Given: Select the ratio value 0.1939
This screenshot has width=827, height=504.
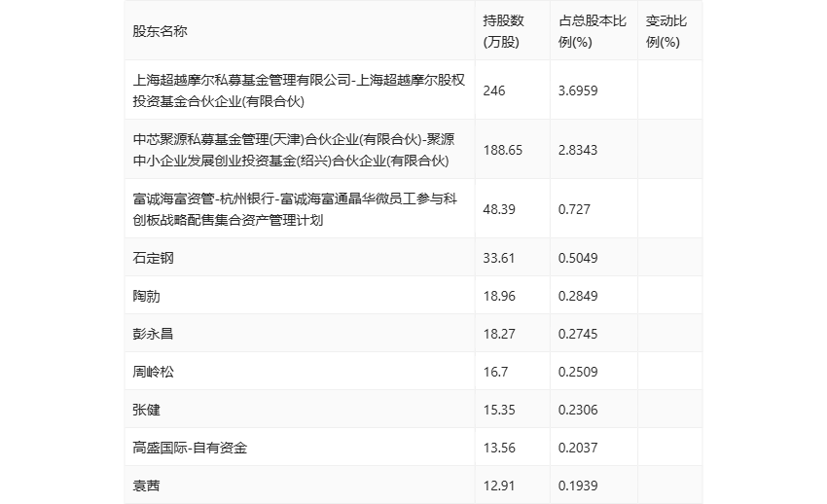Looking at the screenshot, I should click(x=578, y=486).
